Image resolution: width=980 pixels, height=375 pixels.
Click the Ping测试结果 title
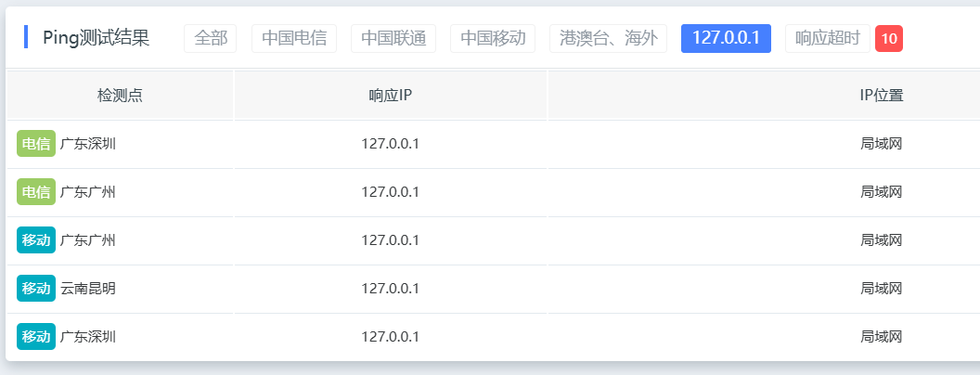click(97, 38)
